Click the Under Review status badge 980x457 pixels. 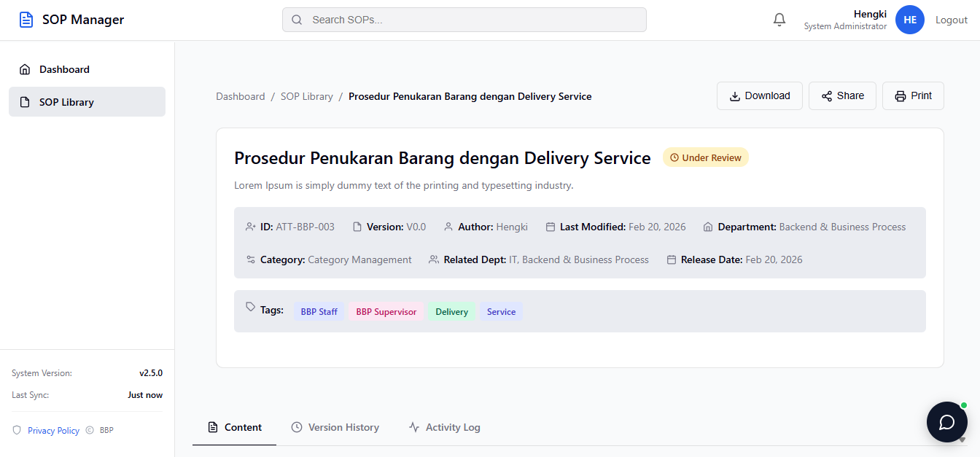(x=705, y=157)
